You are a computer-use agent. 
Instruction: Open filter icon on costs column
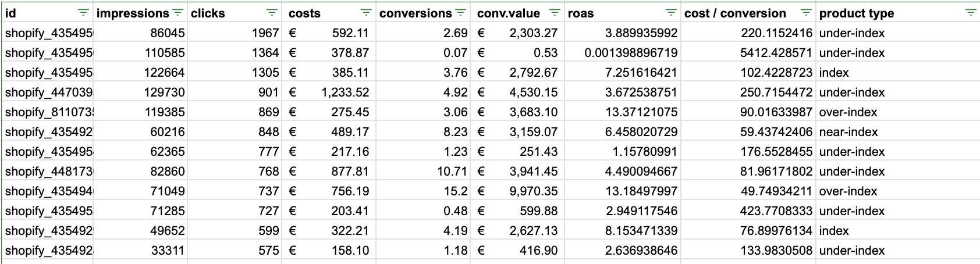coord(366,13)
